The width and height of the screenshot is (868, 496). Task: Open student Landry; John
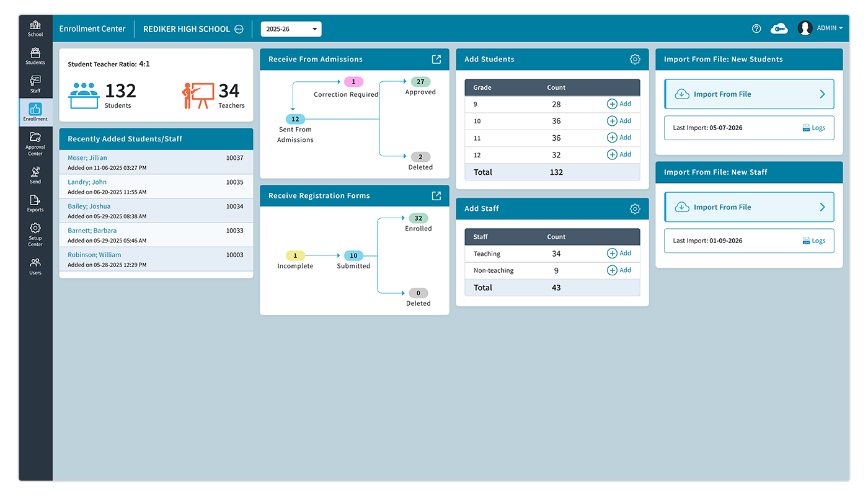click(x=87, y=182)
